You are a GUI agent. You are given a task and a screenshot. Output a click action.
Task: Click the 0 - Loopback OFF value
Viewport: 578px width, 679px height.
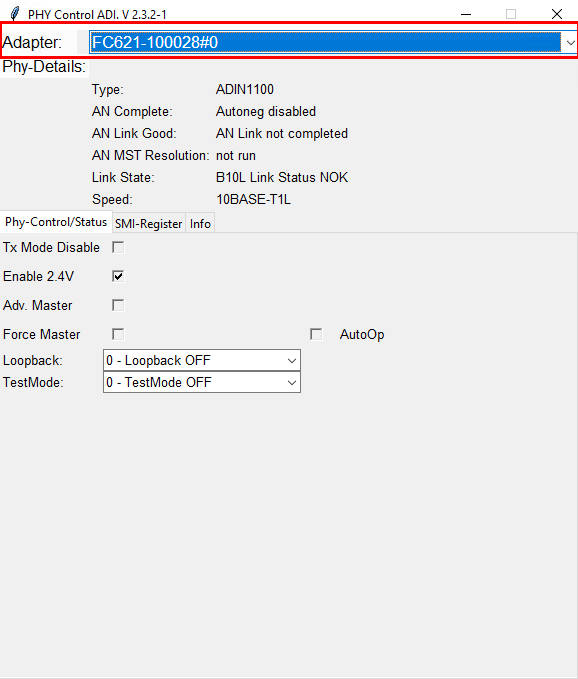pyautogui.click(x=158, y=360)
